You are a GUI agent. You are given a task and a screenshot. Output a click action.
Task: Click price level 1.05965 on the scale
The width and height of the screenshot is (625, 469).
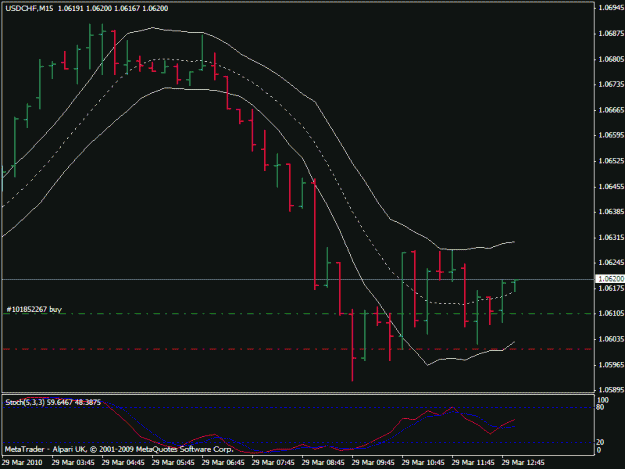(611, 365)
